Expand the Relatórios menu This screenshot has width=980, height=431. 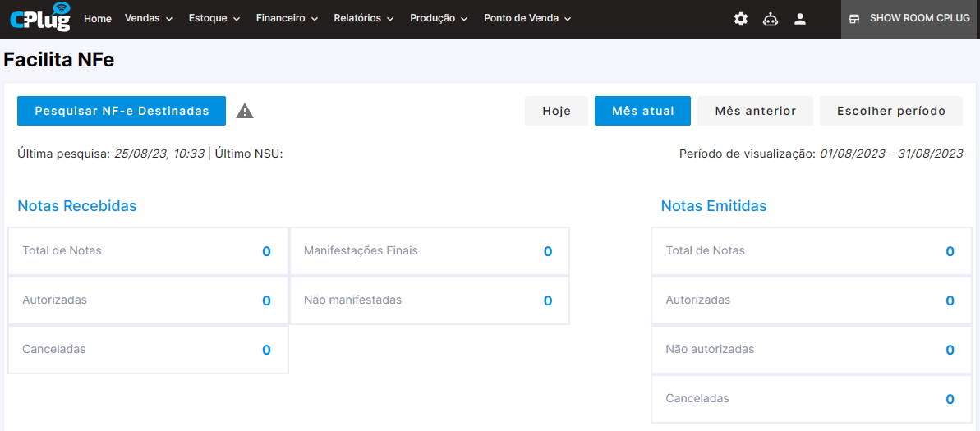point(364,19)
